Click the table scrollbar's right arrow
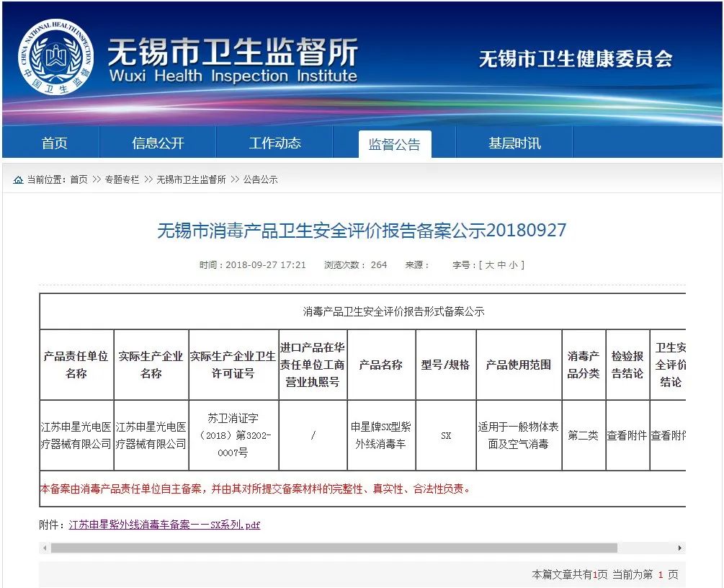724x588 pixels. pyautogui.click(x=681, y=548)
